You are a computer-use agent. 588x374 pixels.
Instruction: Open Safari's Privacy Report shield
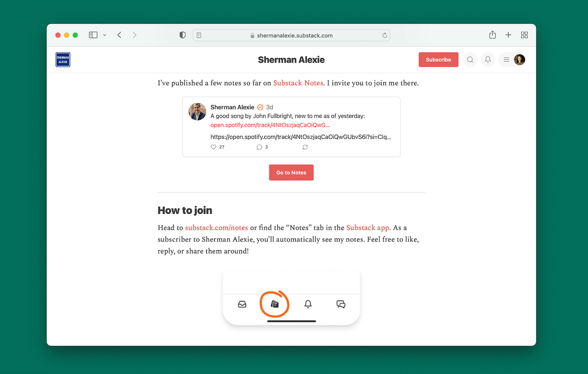click(x=182, y=35)
